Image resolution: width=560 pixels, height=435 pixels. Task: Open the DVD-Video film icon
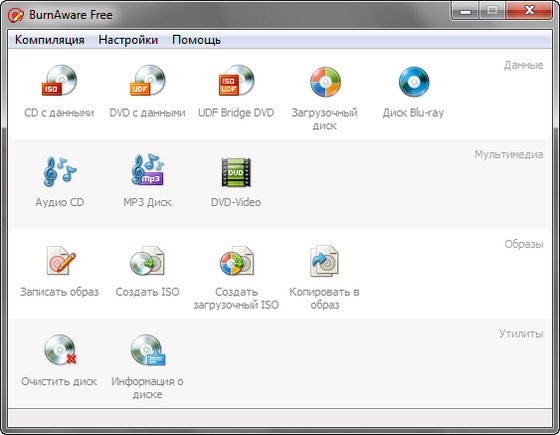(x=236, y=172)
